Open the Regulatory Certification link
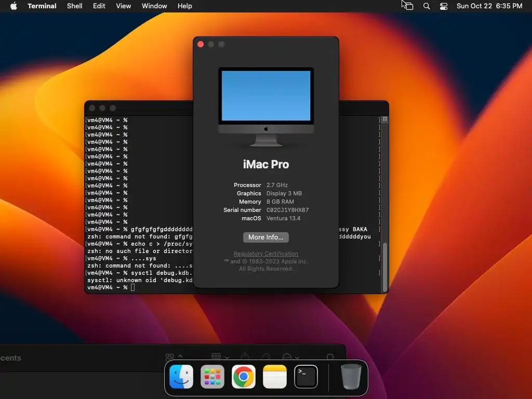 [266, 254]
